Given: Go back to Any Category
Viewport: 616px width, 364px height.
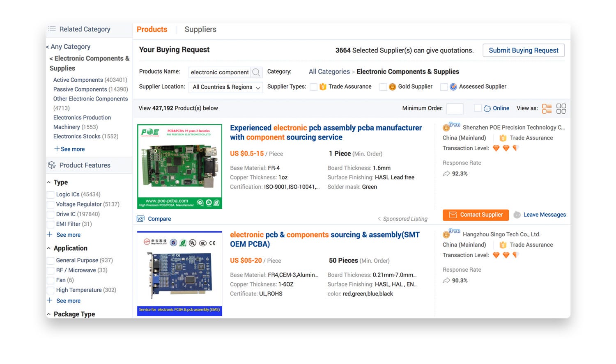Looking at the screenshot, I should [x=68, y=47].
